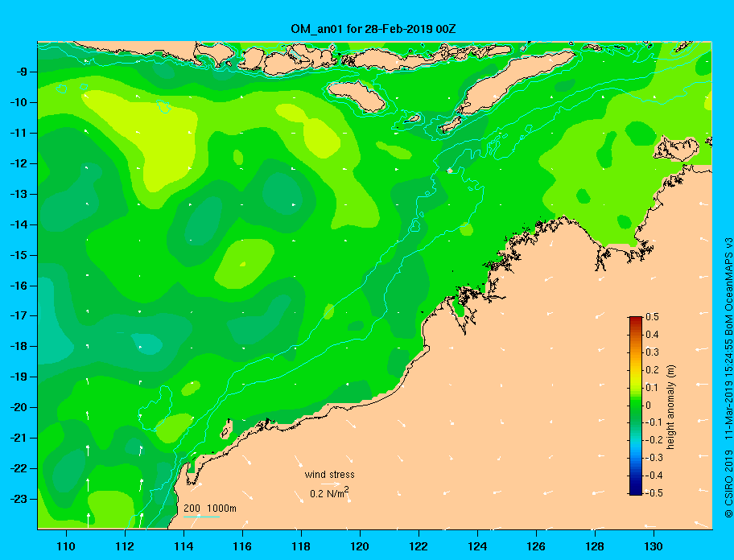Select the '-0.4' color bar value
Viewport: 734px width, 560px height.
(654, 476)
